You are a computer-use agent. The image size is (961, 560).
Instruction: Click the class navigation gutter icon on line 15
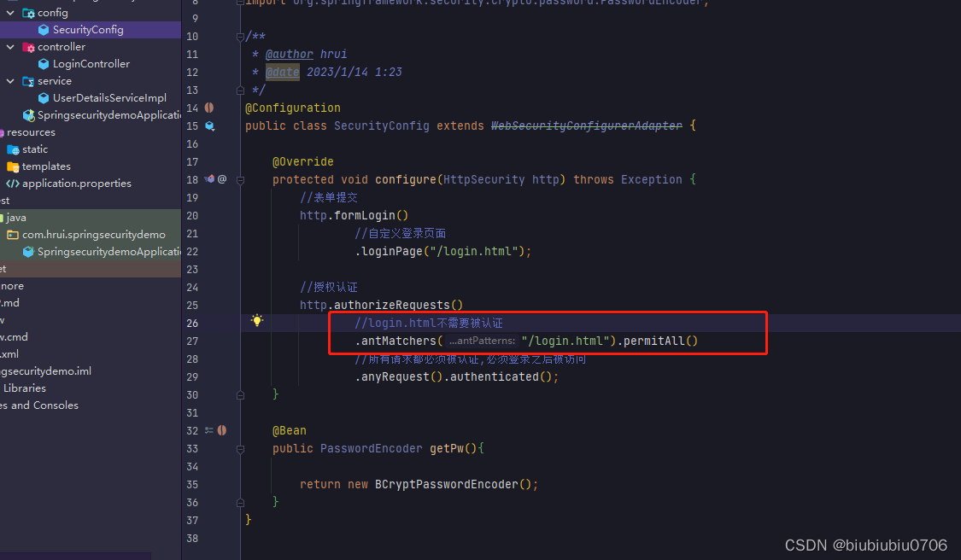click(x=209, y=125)
